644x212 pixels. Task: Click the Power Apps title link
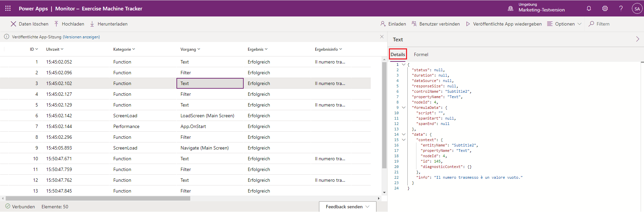tap(33, 8)
